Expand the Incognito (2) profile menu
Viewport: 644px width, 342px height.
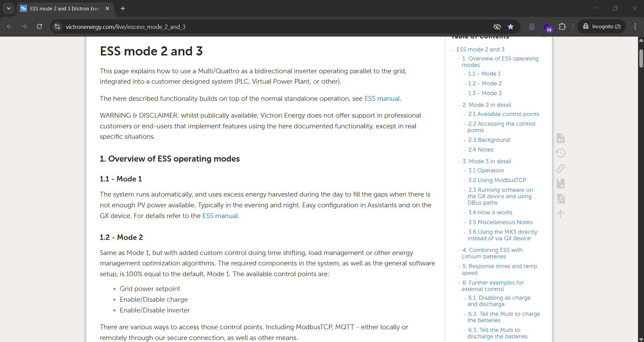pyautogui.click(x=602, y=27)
